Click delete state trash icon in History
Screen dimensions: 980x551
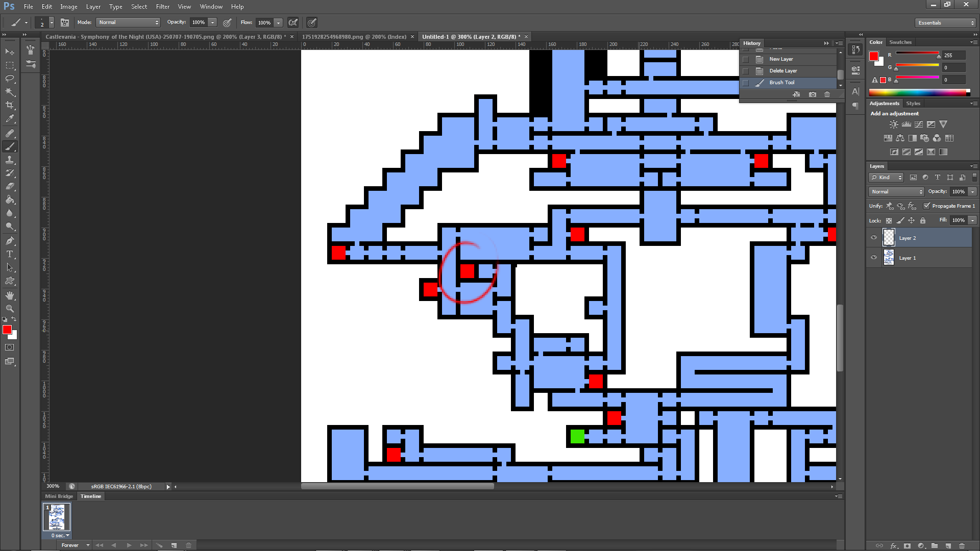(x=827, y=94)
